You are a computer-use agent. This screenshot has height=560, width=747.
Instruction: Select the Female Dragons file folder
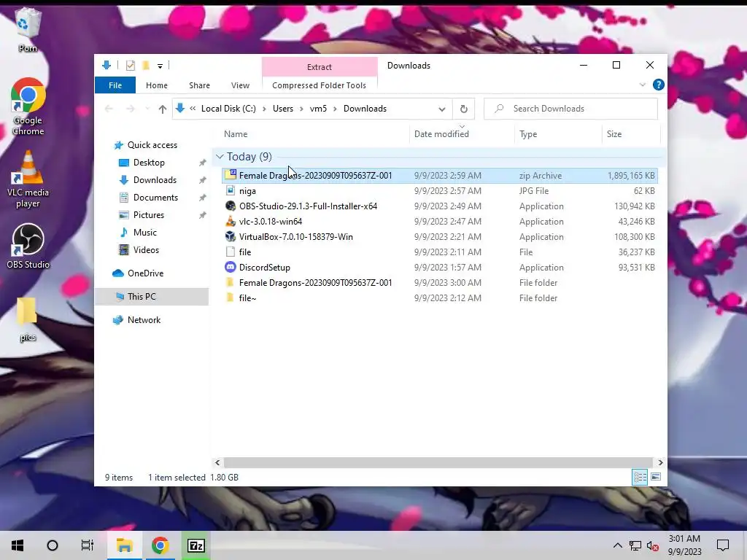click(439, 282)
